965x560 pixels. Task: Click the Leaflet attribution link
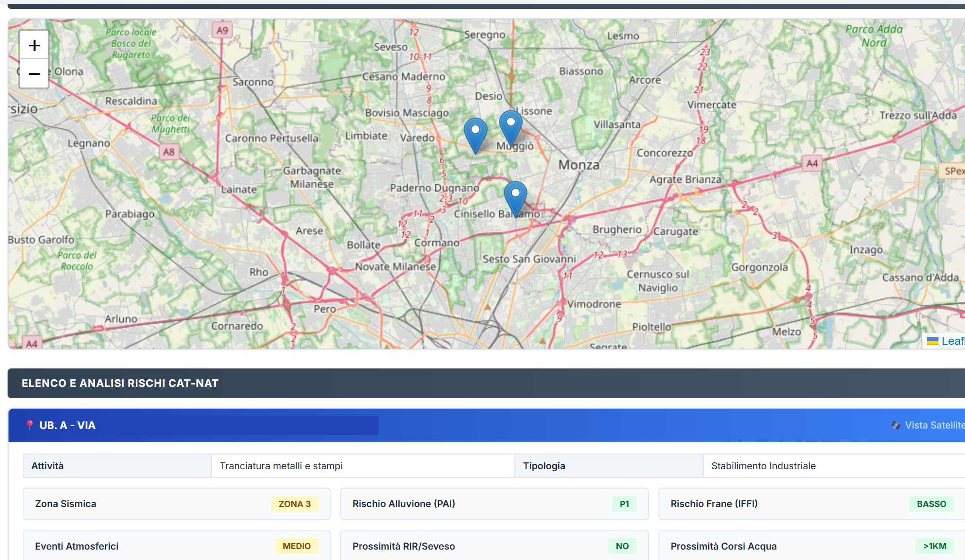[952, 341]
